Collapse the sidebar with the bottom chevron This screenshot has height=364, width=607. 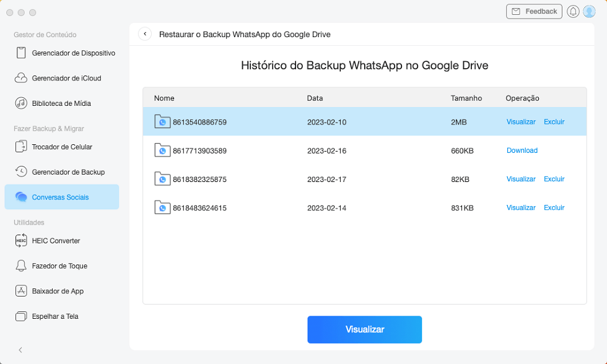(x=20, y=350)
